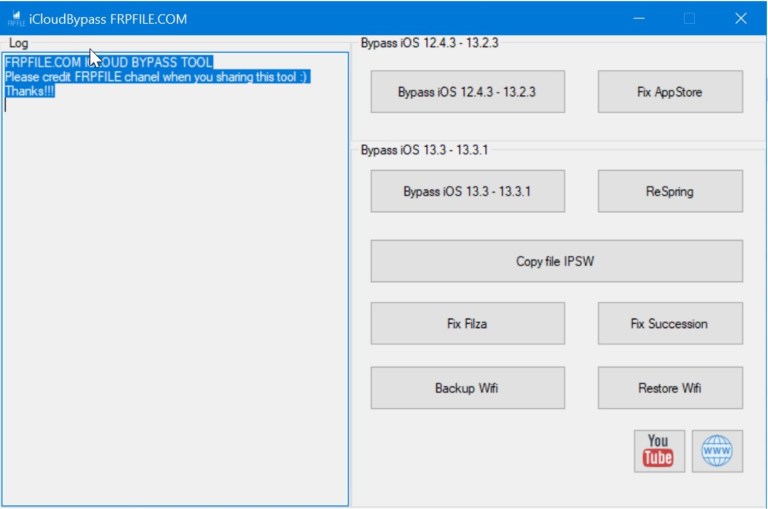Start Bypass iOS 12.4.3 - 13.2.3 button

tap(467, 92)
